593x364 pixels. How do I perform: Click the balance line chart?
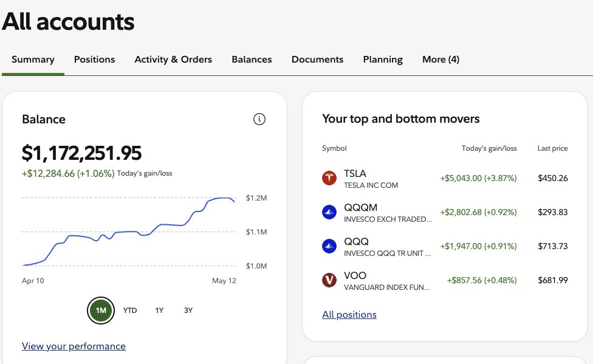[x=129, y=232]
